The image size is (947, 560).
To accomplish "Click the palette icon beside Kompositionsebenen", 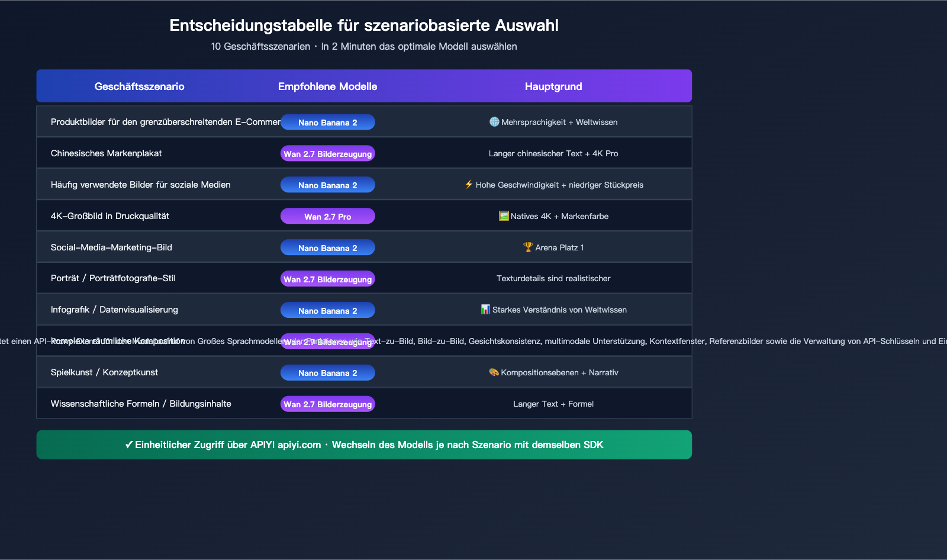I will (x=494, y=372).
